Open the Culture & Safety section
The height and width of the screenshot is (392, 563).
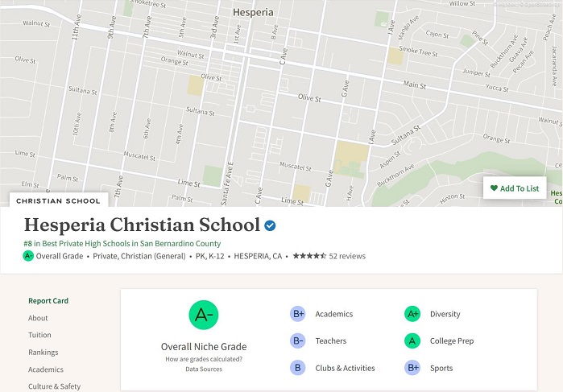tap(54, 386)
